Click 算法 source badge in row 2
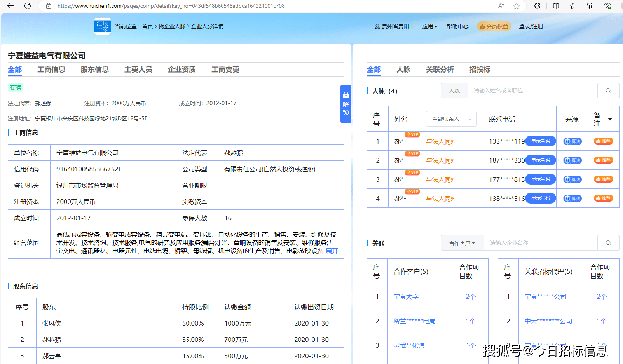623x364 pixels. [572, 160]
